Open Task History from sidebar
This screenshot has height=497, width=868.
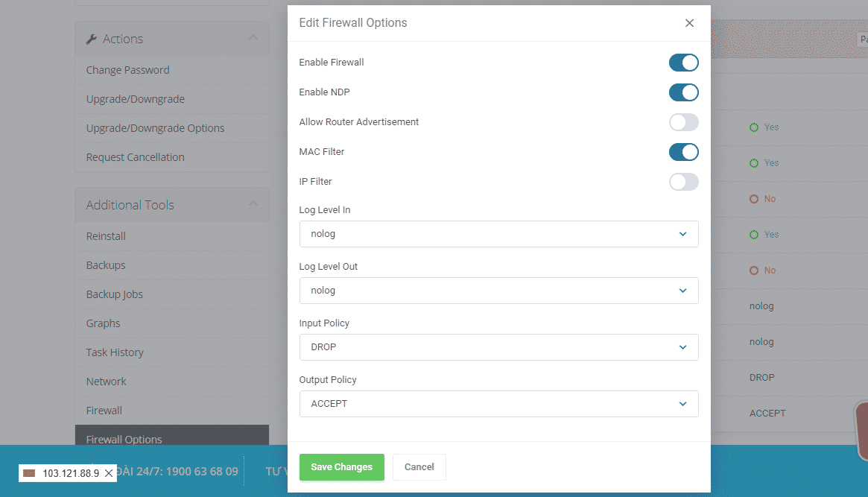tap(115, 352)
